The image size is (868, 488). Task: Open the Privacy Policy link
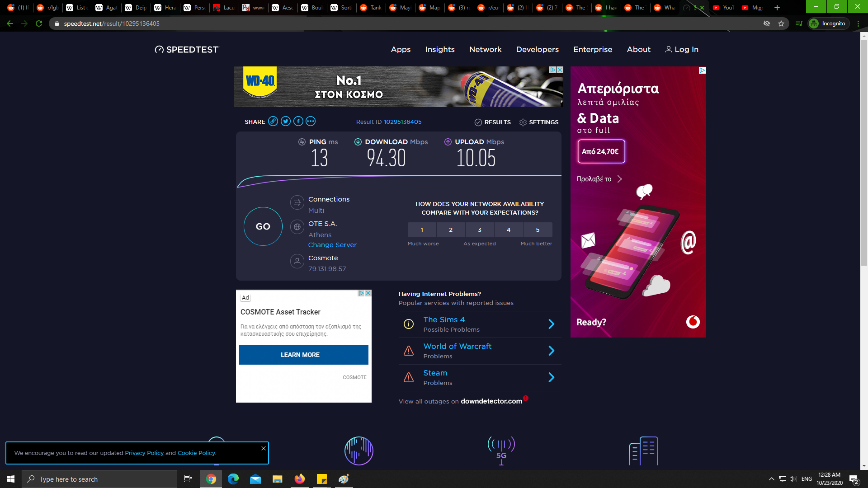[x=144, y=453]
